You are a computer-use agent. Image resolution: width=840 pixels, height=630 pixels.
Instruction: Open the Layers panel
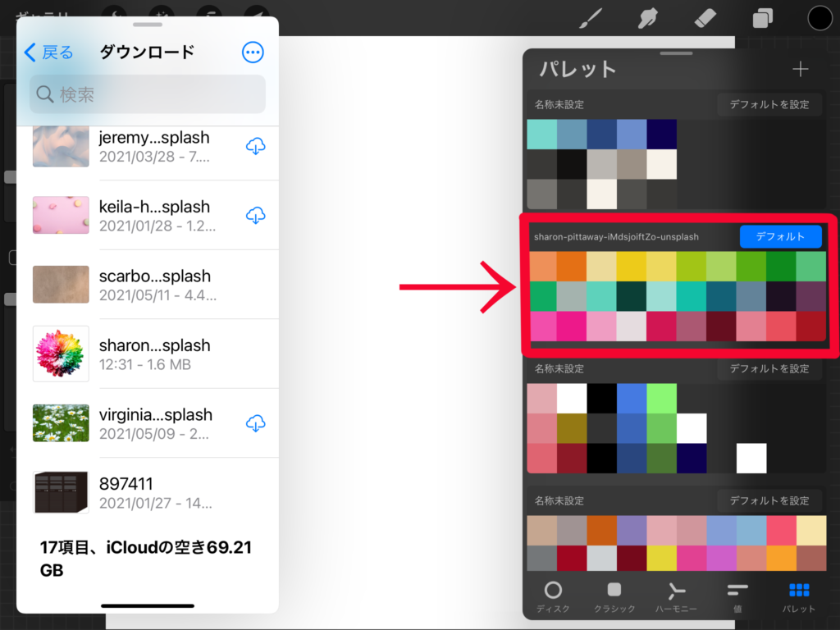(x=761, y=17)
